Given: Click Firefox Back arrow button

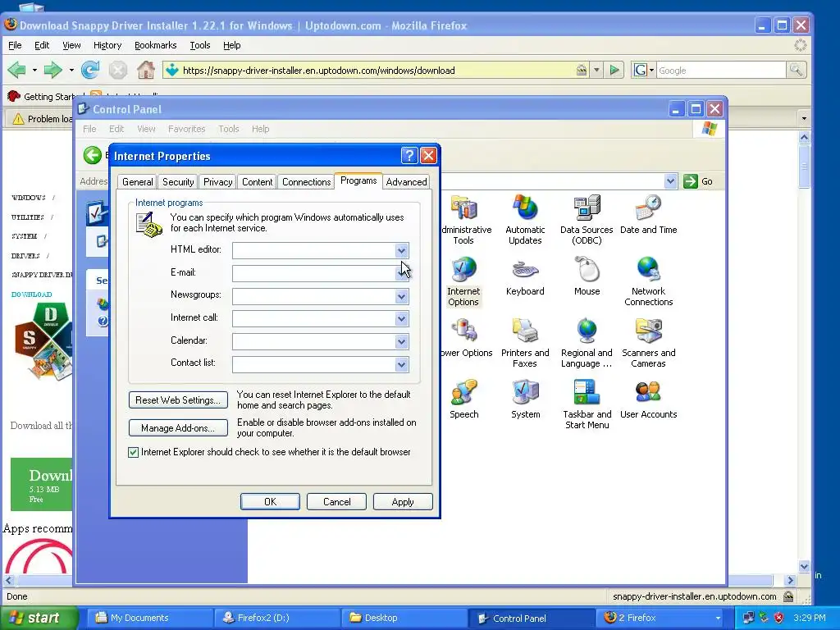Looking at the screenshot, I should point(17,70).
